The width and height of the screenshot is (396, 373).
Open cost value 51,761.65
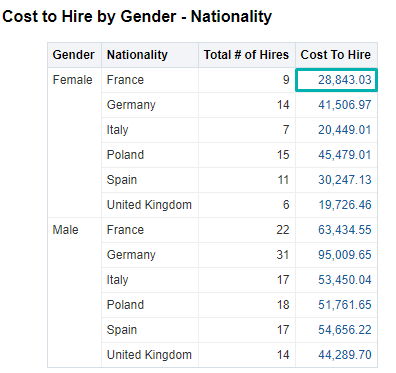coord(345,305)
